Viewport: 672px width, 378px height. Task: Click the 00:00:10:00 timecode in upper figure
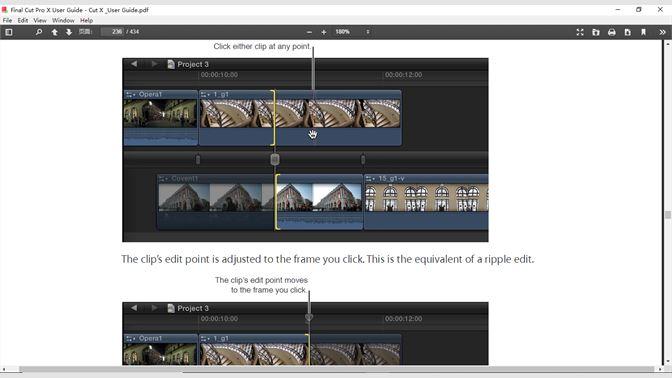click(219, 75)
